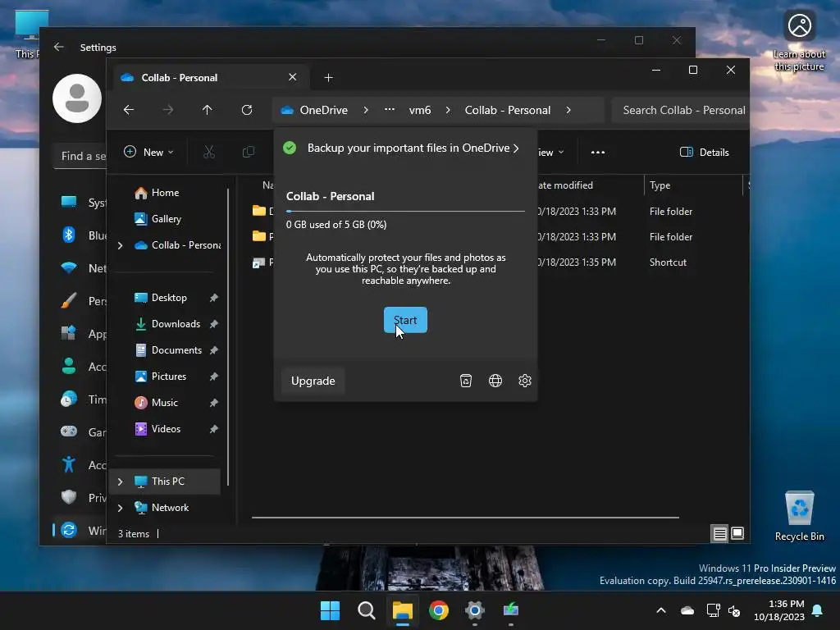The image size is (840, 630).
Task: Add a new File Explorer tab
Action: click(x=328, y=78)
